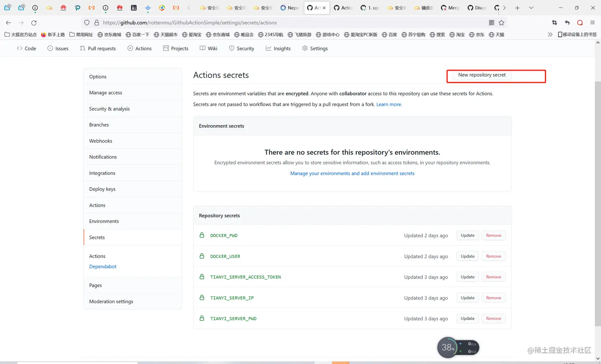Close the active GitHub Act tab
Viewport: 601px width, 364px height.
(x=324, y=8)
